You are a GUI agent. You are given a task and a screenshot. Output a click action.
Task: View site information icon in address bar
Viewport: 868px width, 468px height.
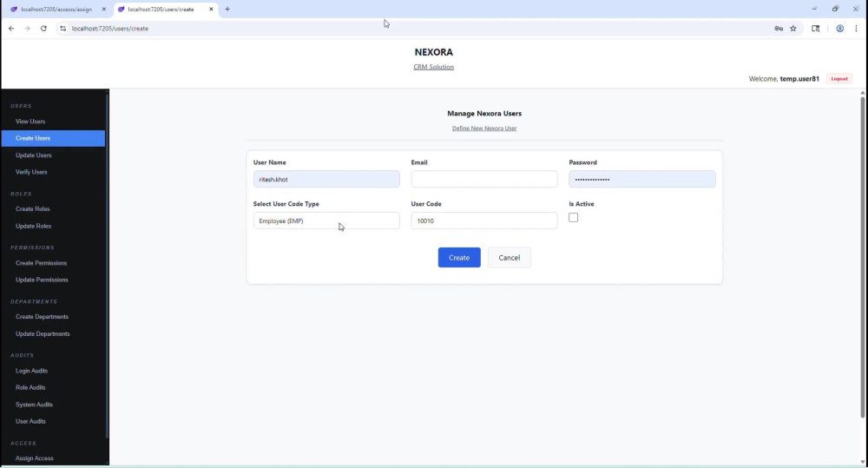tap(62, 29)
